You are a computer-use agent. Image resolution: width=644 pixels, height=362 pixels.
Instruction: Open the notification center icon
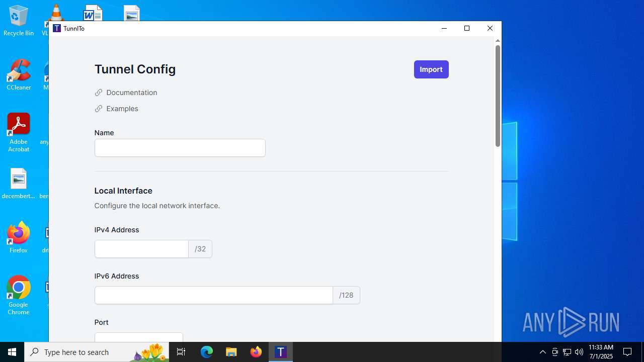coord(627,352)
